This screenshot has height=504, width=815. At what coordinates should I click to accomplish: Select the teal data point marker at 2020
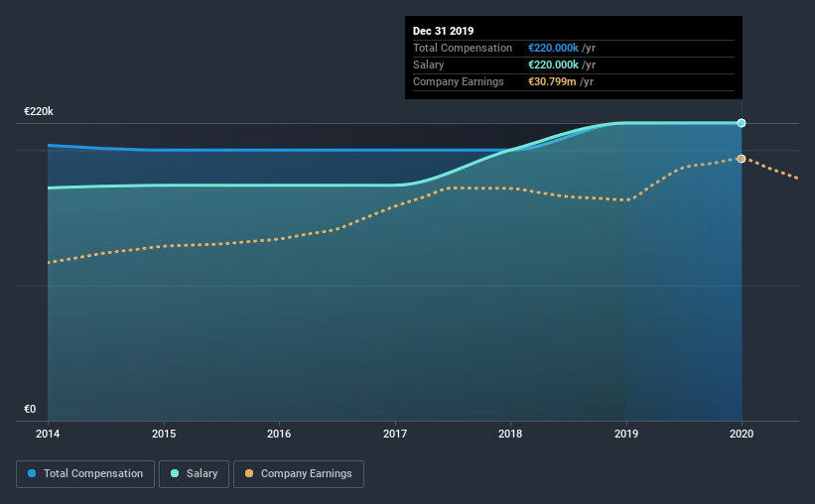(x=742, y=123)
